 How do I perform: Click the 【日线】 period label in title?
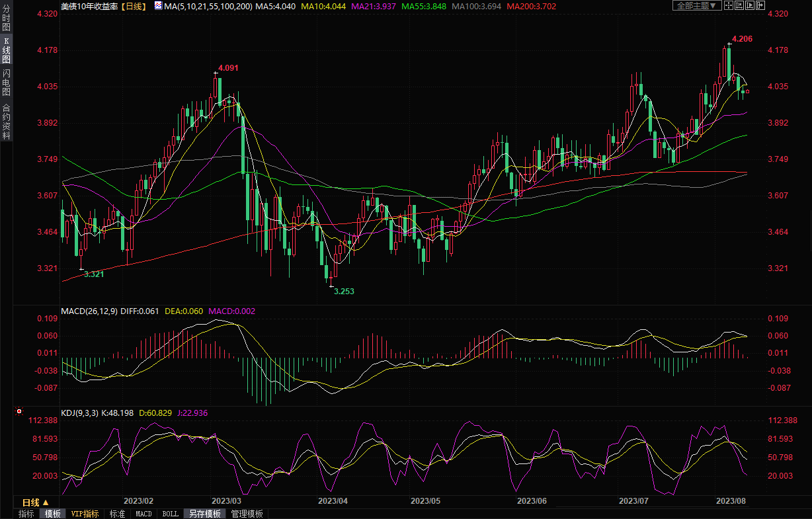pyautogui.click(x=134, y=6)
